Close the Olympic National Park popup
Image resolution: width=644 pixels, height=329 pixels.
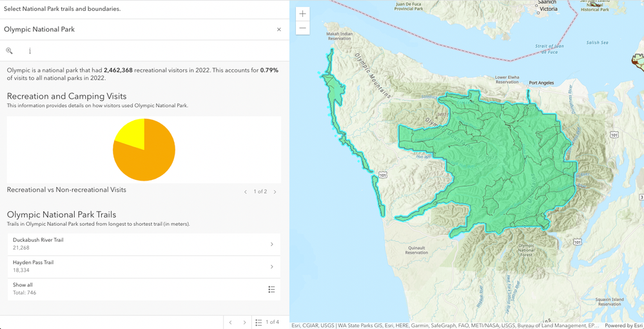279,30
